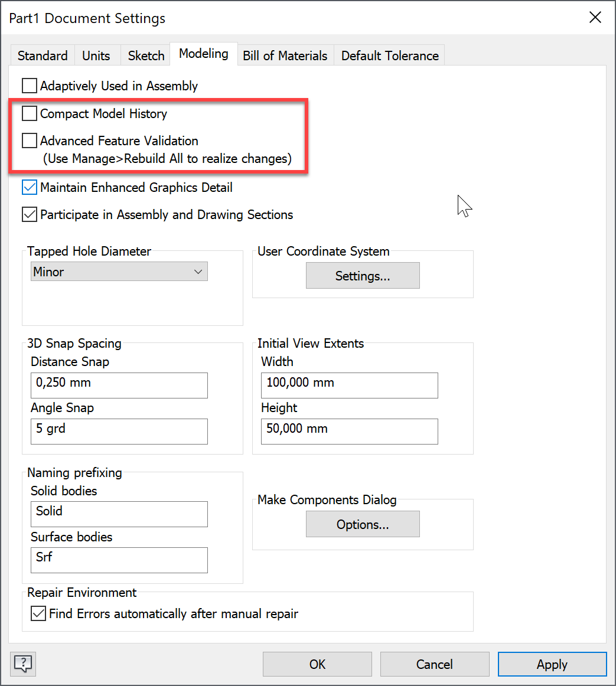
Task: Open User Coordinate System Settings
Action: [363, 275]
